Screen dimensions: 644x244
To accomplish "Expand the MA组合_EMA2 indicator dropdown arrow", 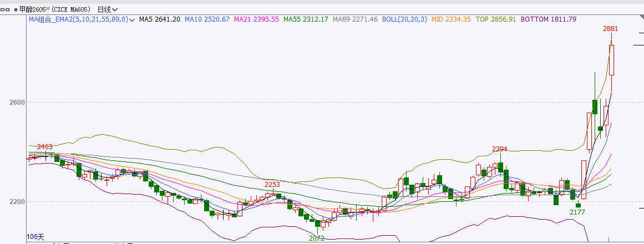I will tap(132, 19).
